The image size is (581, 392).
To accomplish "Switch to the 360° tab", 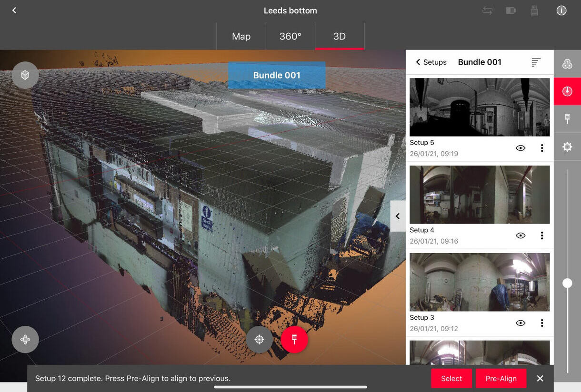I will pos(290,37).
